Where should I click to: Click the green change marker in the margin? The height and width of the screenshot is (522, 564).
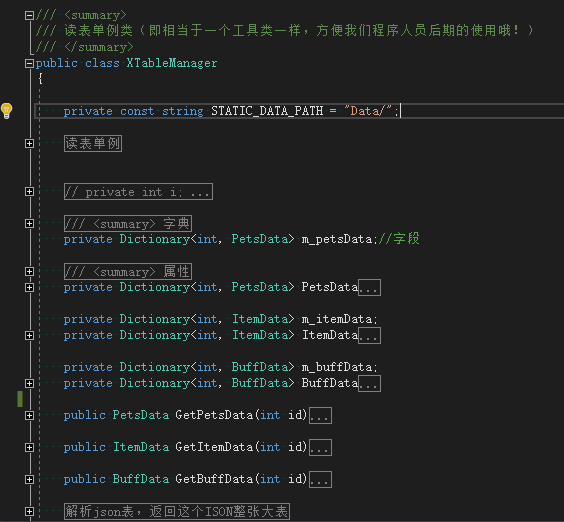[x=20, y=399]
